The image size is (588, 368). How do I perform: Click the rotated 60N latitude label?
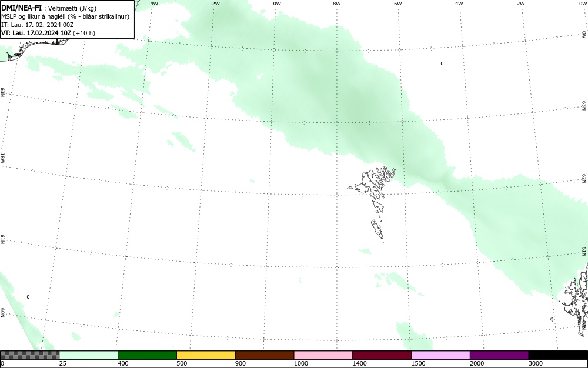[x=2, y=313]
